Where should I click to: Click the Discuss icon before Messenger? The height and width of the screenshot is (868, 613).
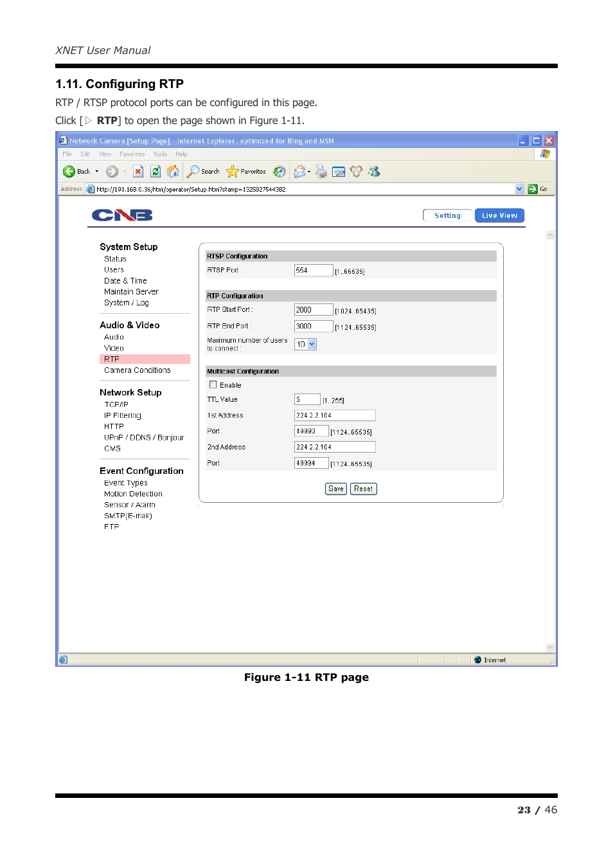pos(356,172)
